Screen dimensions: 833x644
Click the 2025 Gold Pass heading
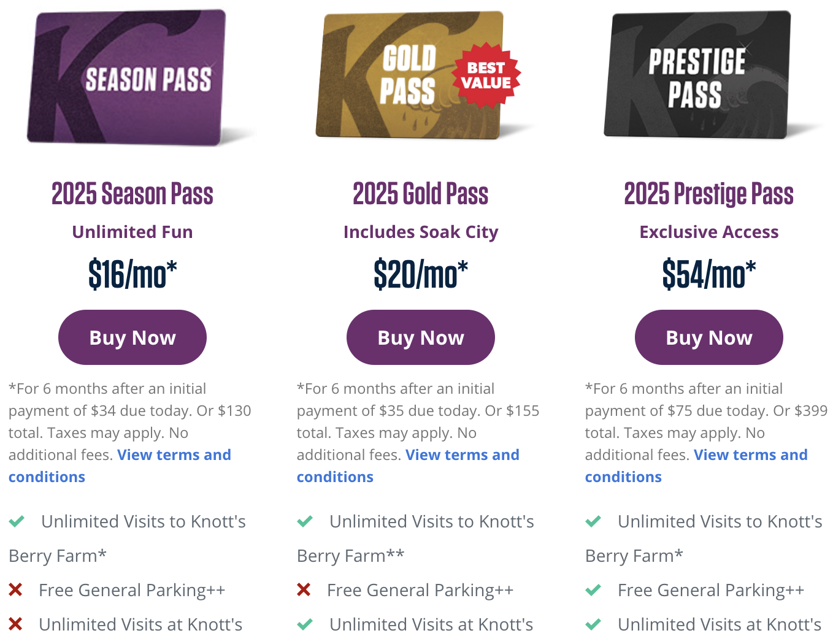(x=421, y=194)
